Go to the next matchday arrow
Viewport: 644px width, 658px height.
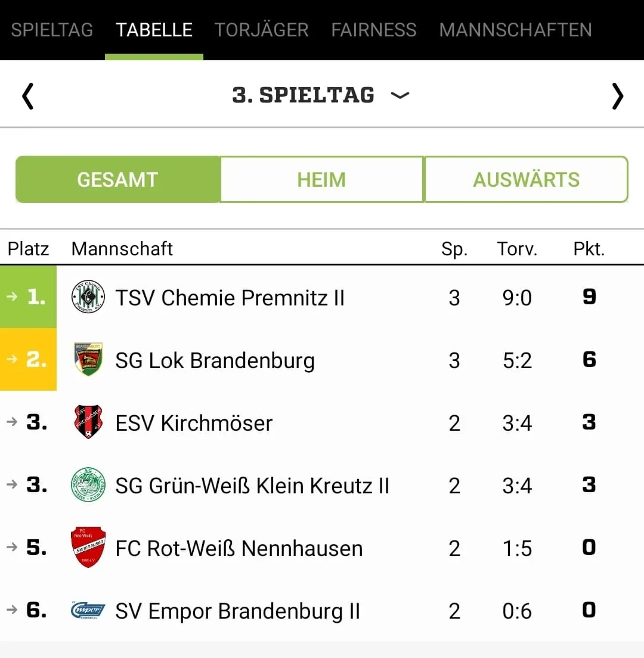click(617, 96)
